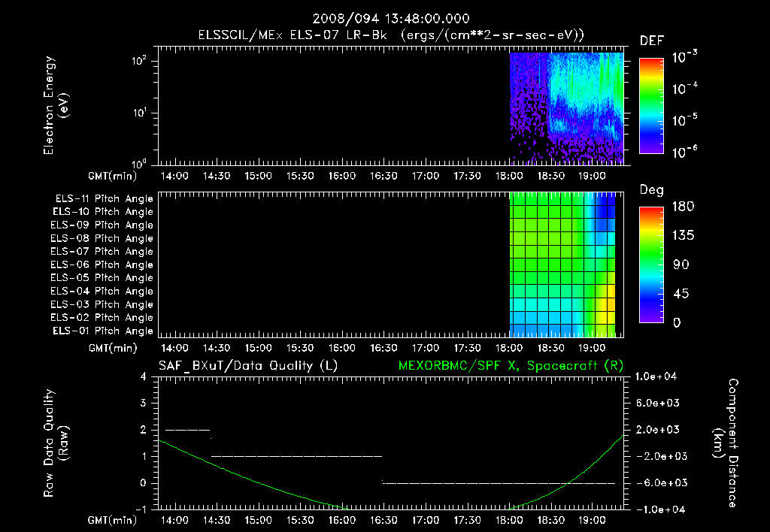Click the 'Deg' color bar label
The image size is (770, 532).
[651, 190]
